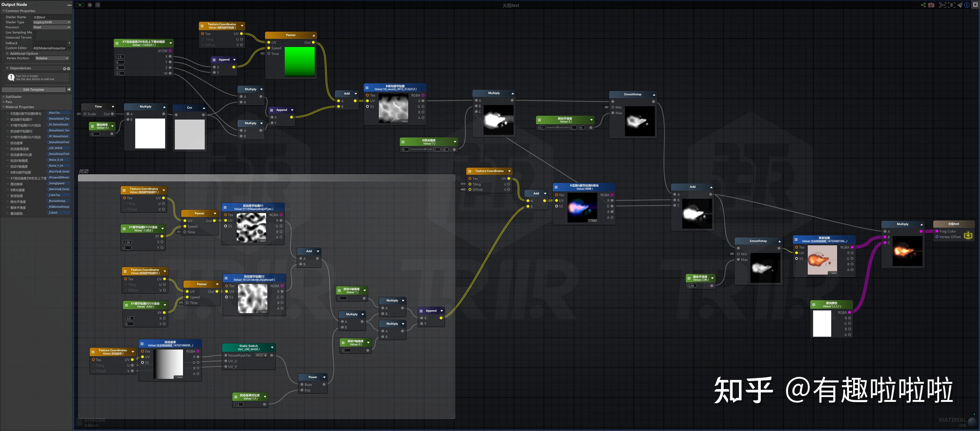Open the info help icon

tap(967, 5)
